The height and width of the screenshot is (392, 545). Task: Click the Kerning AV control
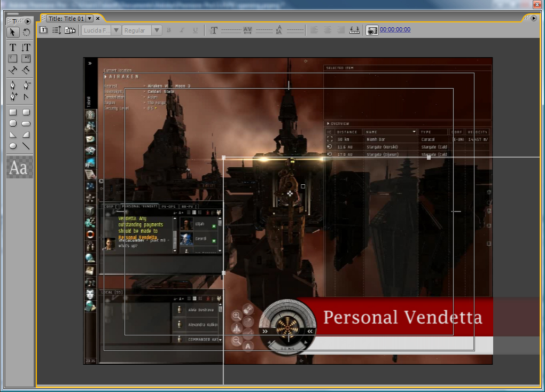tap(247, 30)
